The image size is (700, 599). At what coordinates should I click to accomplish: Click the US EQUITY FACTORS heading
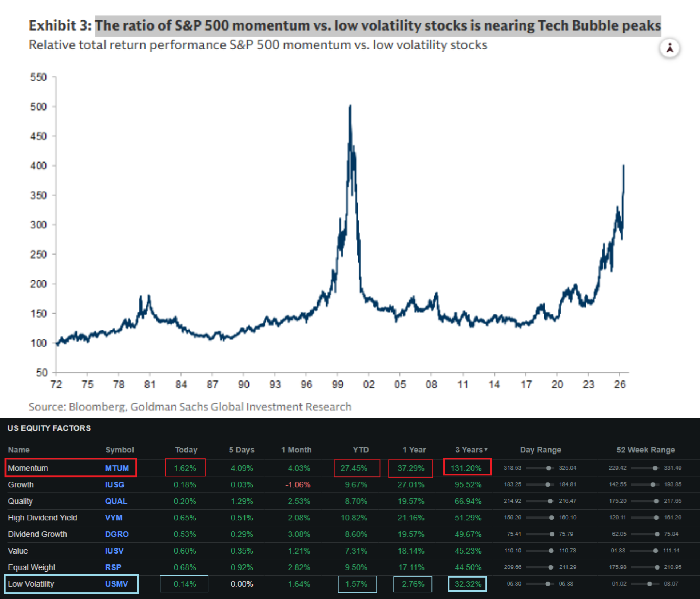point(49,428)
